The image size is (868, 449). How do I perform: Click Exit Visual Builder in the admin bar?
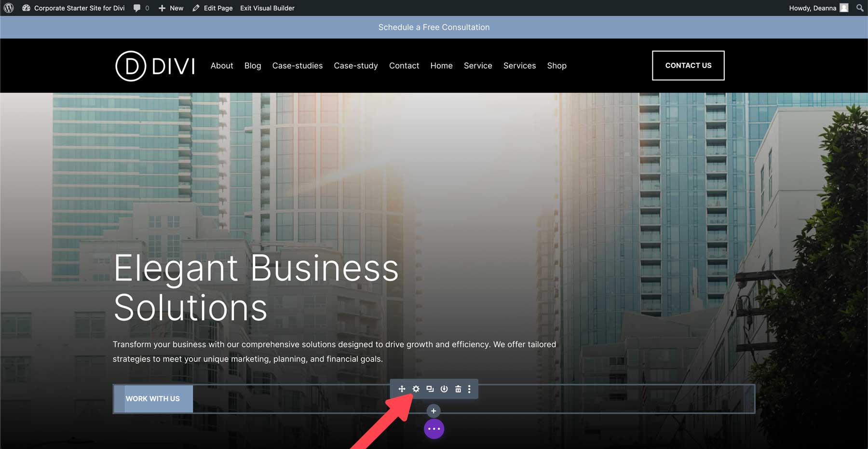click(267, 8)
